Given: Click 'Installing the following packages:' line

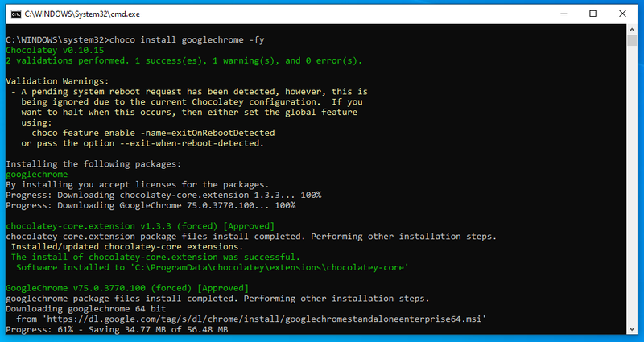Looking at the screenshot, I should 93,164.
